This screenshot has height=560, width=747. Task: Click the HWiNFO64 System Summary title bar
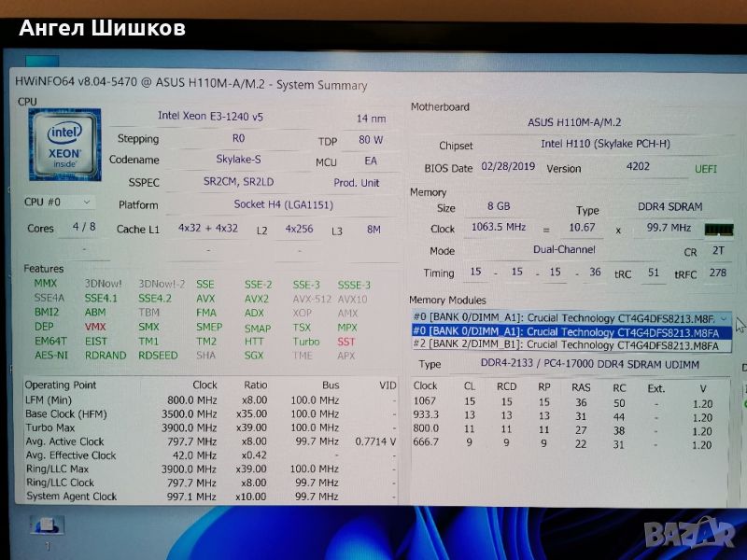pos(190,83)
